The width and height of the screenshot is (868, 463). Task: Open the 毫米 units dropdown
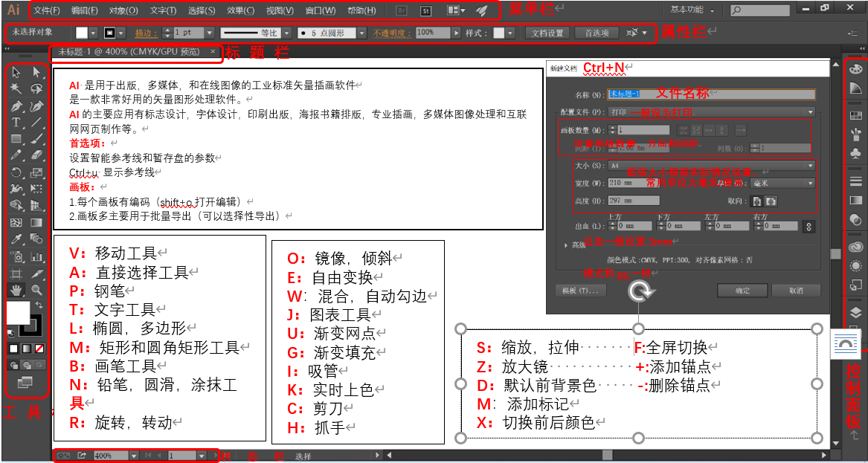(810, 182)
